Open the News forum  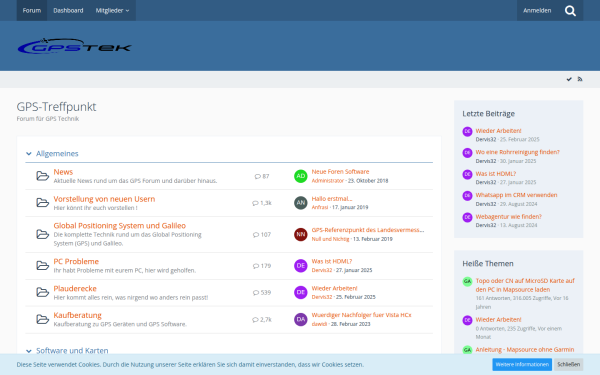coord(63,172)
